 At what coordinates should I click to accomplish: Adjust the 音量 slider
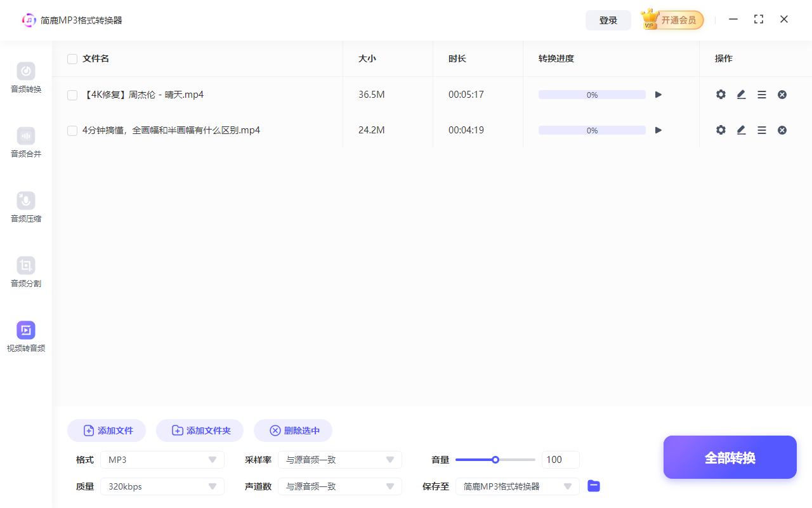click(495, 459)
